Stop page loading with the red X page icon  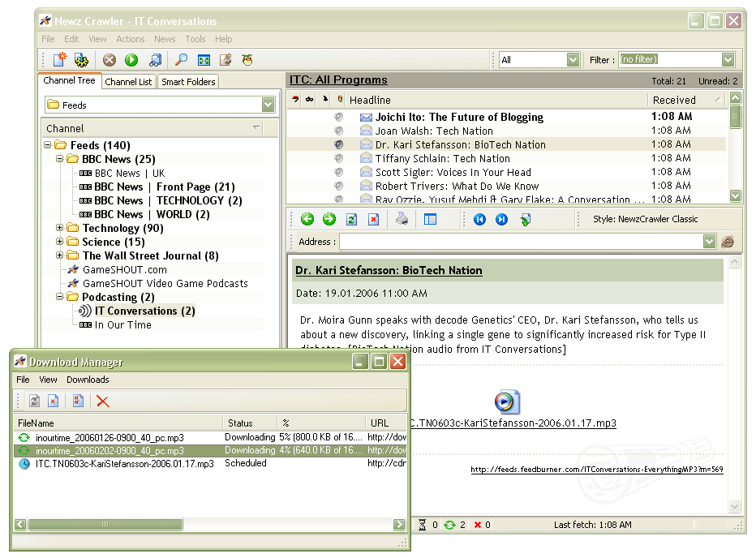point(373,220)
